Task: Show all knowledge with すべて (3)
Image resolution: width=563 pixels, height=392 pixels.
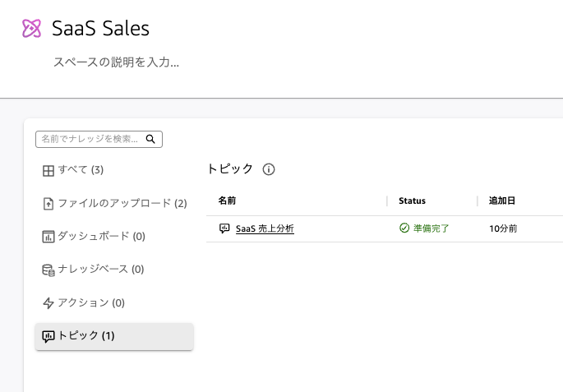Action: (x=81, y=170)
